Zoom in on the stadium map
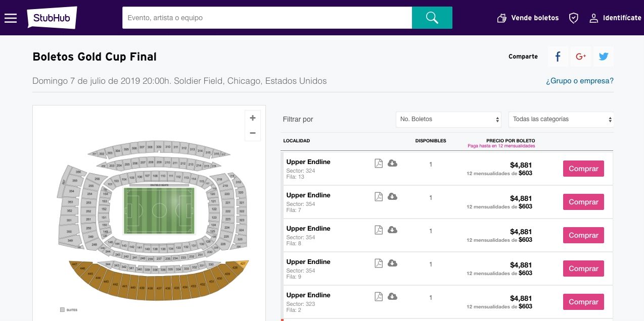The height and width of the screenshot is (321, 644). click(x=252, y=118)
